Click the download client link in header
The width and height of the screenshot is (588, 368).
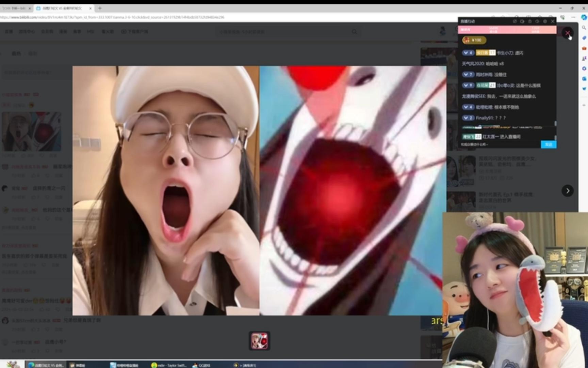[135, 32]
